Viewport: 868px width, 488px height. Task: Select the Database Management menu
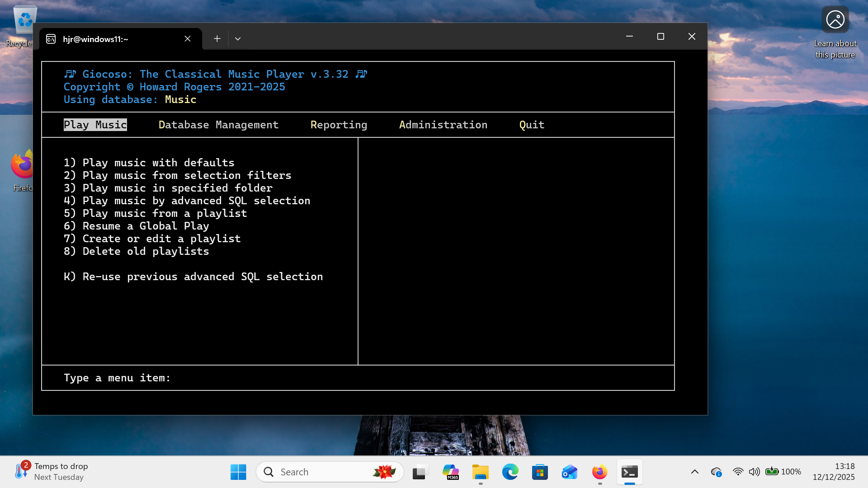point(218,125)
